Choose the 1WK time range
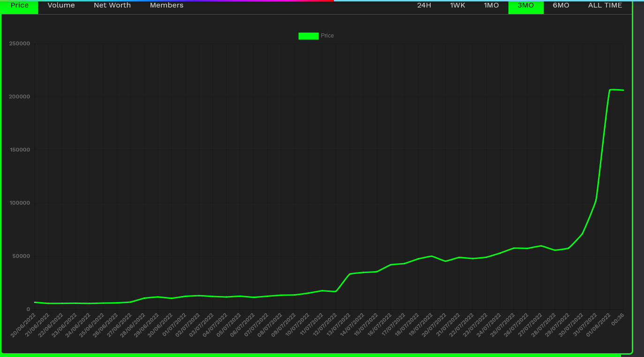The height and width of the screenshot is (357, 644). click(x=457, y=6)
